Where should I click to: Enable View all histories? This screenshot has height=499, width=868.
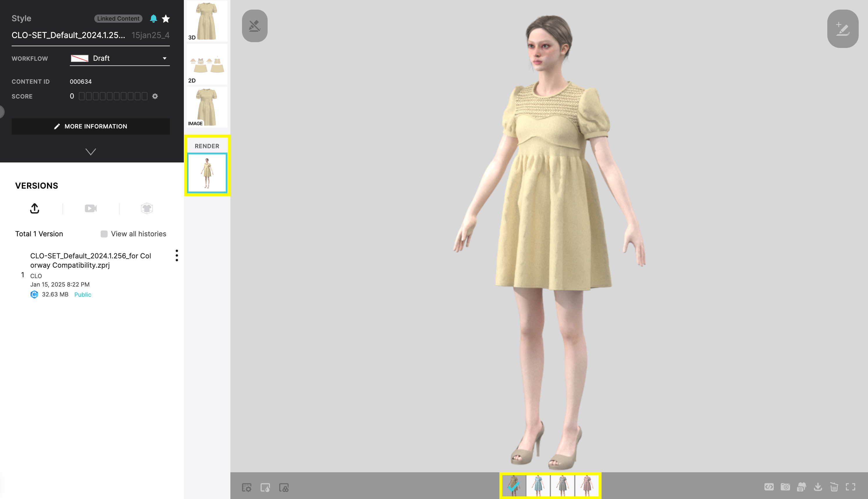104,233
